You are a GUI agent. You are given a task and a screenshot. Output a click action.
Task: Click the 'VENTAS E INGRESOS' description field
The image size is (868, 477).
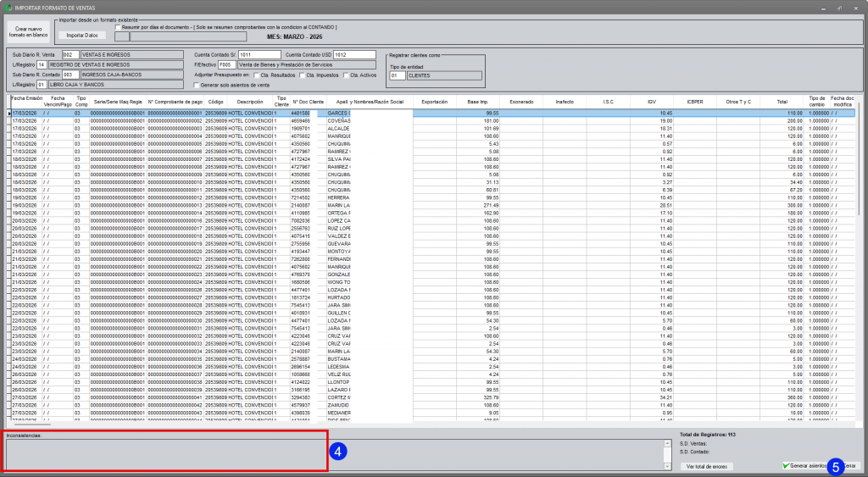click(131, 55)
